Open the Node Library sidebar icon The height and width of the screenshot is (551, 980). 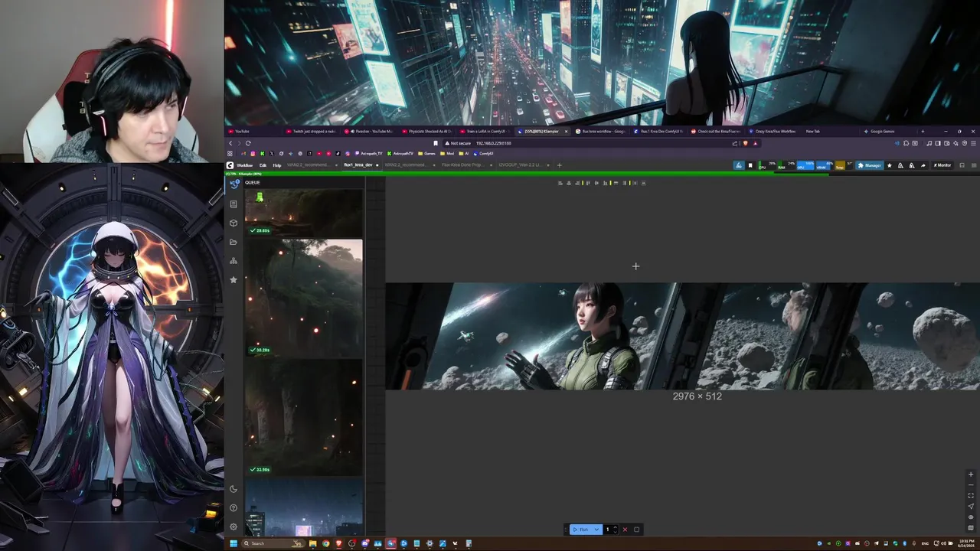(x=234, y=204)
